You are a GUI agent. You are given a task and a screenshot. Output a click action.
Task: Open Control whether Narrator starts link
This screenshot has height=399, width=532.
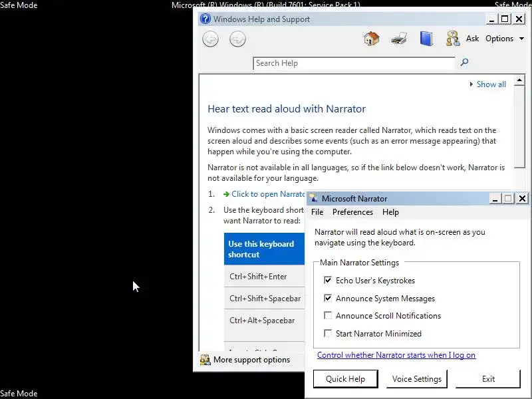pyautogui.click(x=396, y=355)
